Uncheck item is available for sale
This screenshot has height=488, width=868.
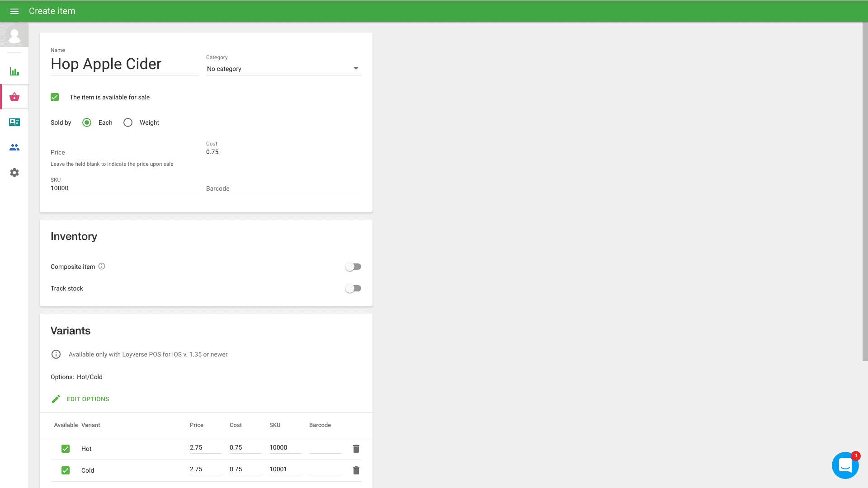[55, 97]
